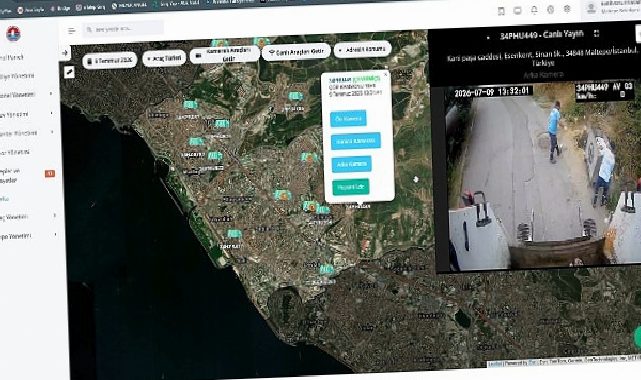
Task: Click the Kameralı Araçları Getir button
Action: (x=224, y=54)
